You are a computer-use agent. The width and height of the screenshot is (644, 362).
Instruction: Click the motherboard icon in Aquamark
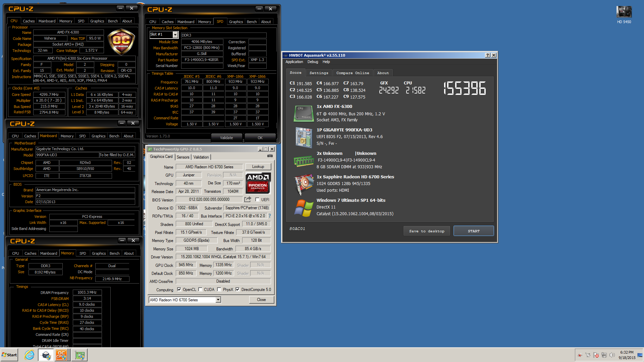pos(304,137)
